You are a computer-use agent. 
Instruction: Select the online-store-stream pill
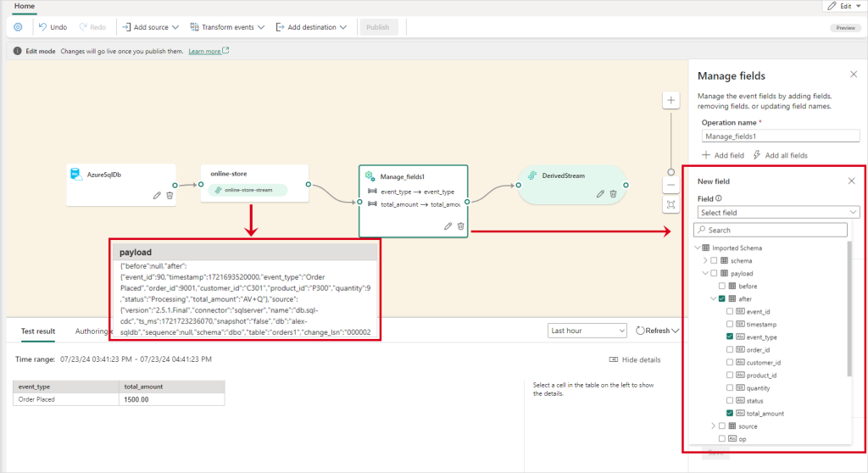248,190
